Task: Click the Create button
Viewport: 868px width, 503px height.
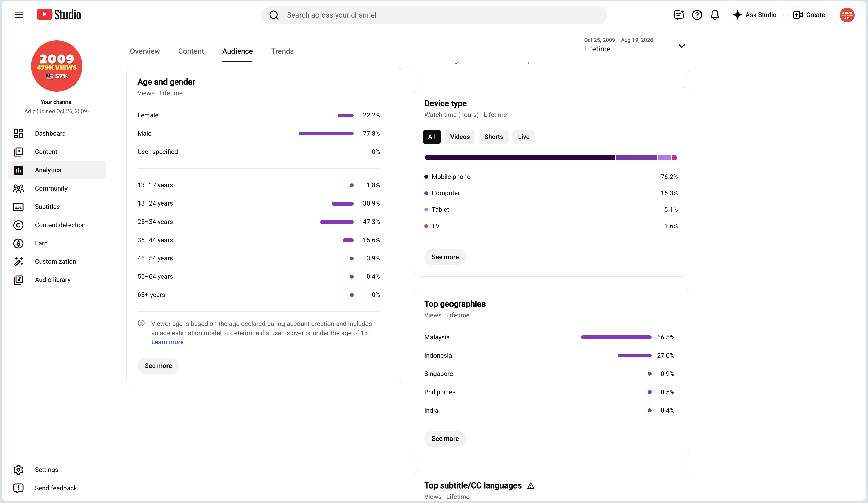Action: 810,15
